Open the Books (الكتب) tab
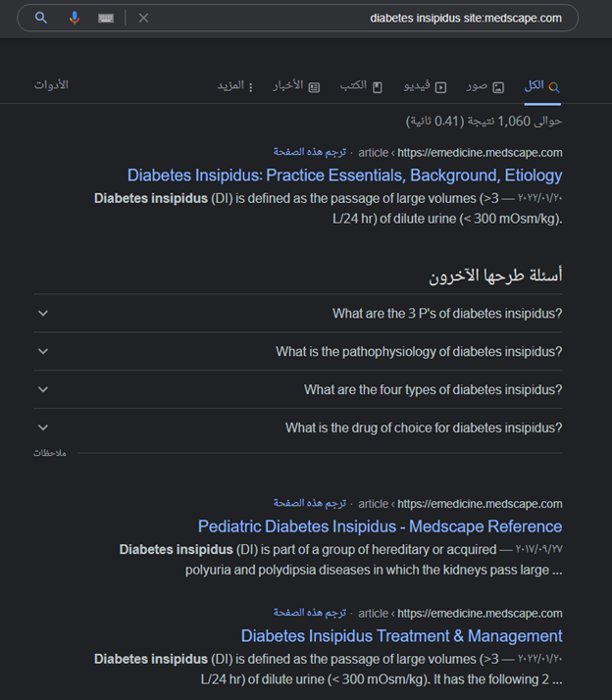This screenshot has height=700, width=612. coord(362,86)
